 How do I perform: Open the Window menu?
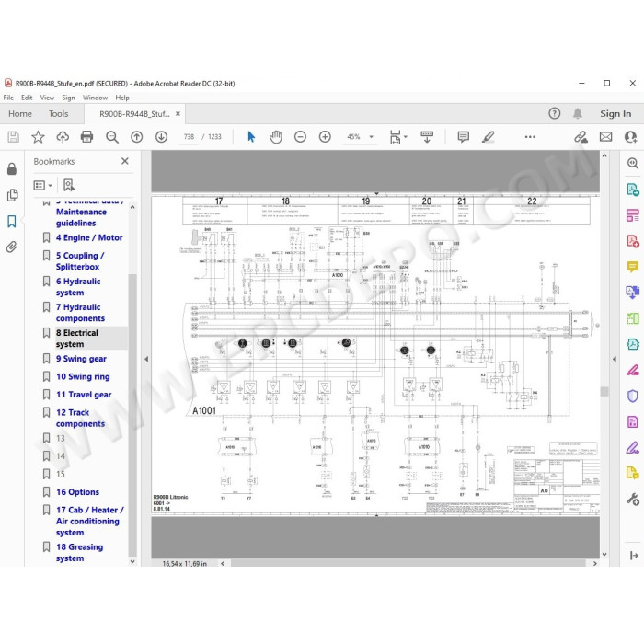point(95,98)
